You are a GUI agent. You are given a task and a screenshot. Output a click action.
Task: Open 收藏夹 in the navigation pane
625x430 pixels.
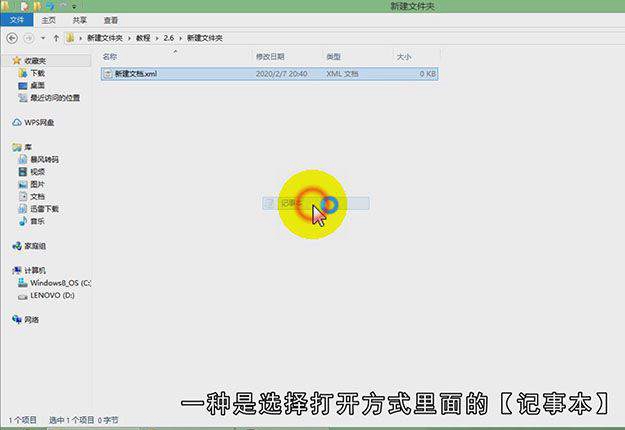coord(35,61)
